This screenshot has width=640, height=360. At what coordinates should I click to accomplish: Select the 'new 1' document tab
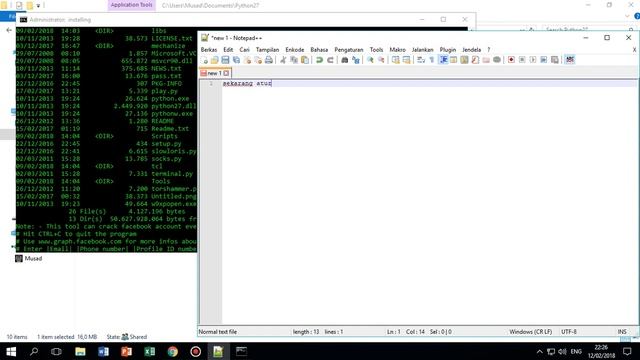coord(215,73)
